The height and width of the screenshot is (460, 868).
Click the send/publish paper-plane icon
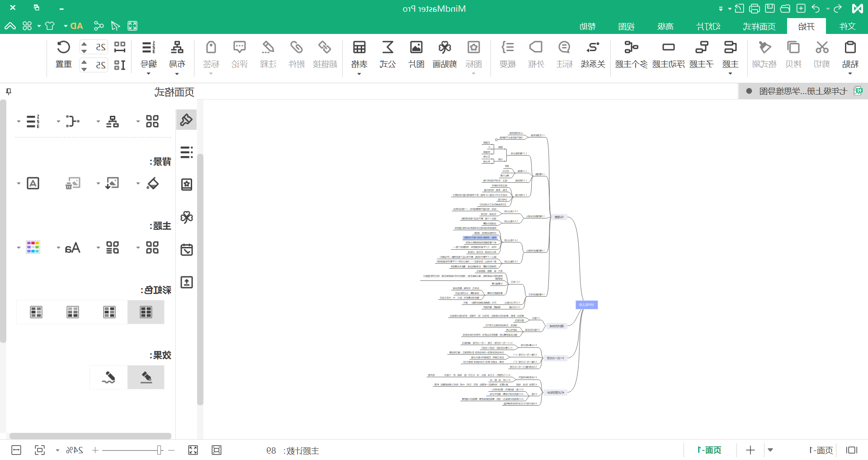116,26
